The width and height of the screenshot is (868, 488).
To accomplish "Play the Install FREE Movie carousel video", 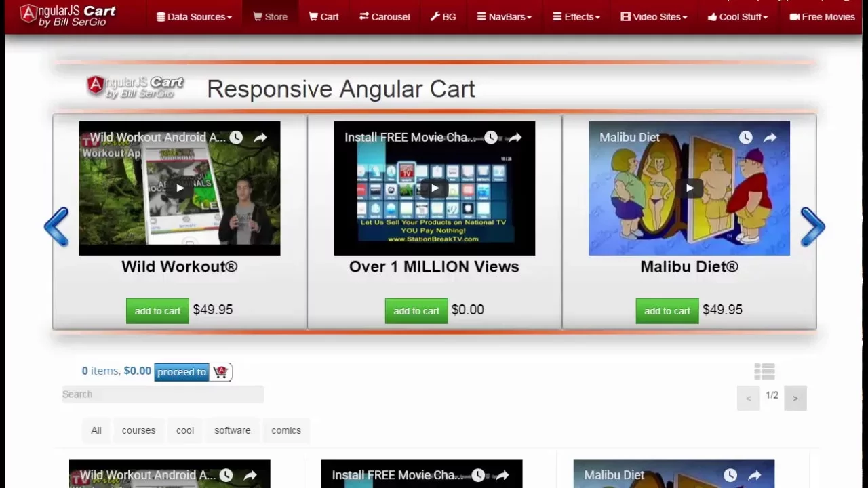I will [x=435, y=188].
